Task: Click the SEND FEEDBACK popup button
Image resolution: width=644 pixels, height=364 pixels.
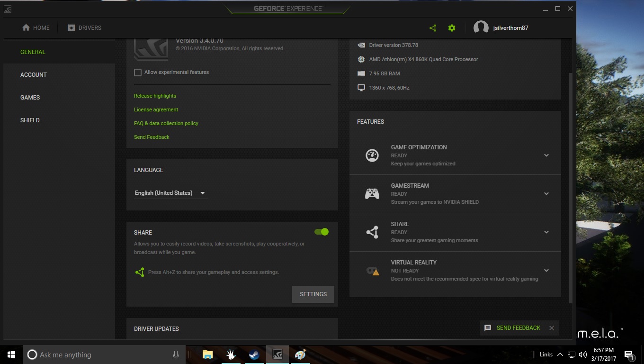Action: (519, 328)
